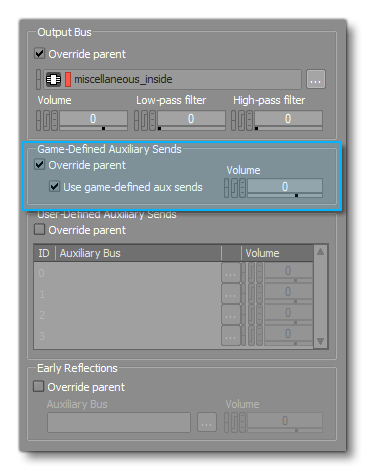This screenshot has width=366, height=471.
Task: Click the Output Bus Volume value field
Action: pos(93,118)
